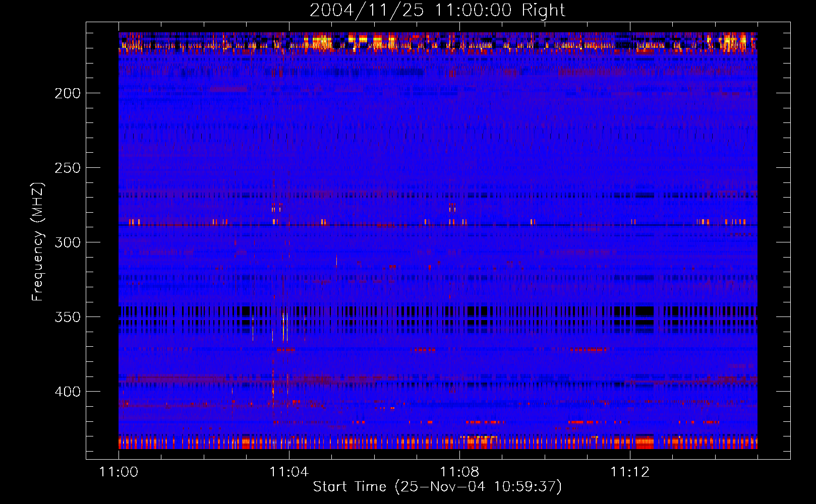Image resolution: width=816 pixels, height=504 pixels.
Task: Select the 250 frequency tick label
Action: pos(68,168)
